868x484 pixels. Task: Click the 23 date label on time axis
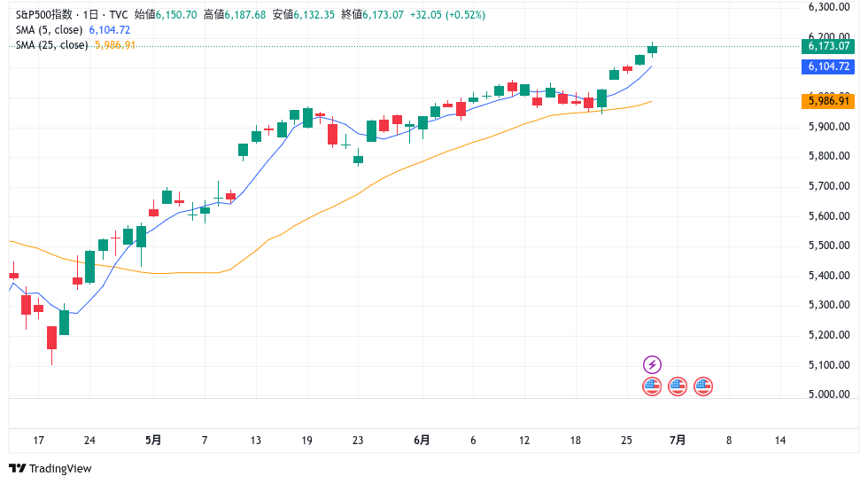[x=358, y=441]
